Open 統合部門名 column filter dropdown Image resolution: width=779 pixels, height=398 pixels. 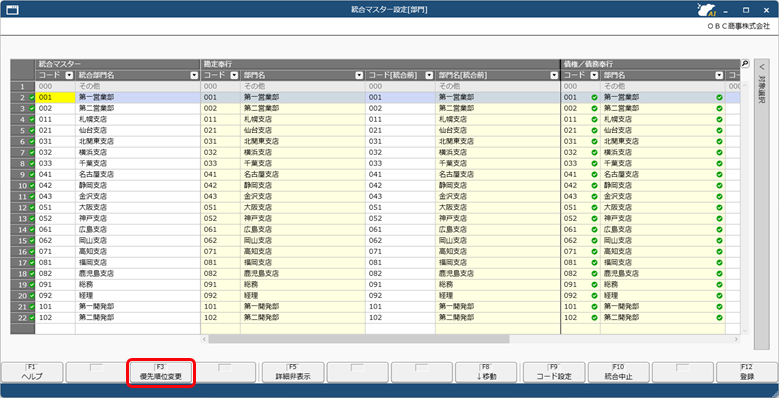(194, 76)
